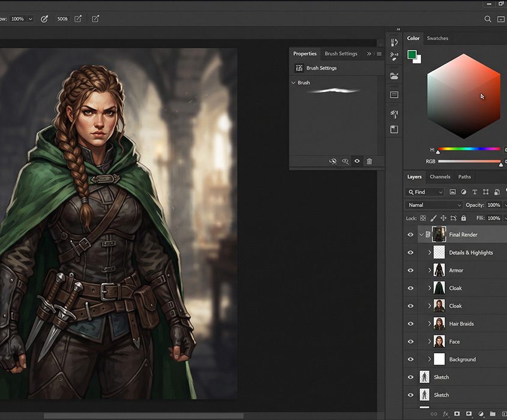This screenshot has width=507, height=420.
Task: Hide the Background layer
Action: pos(411,359)
